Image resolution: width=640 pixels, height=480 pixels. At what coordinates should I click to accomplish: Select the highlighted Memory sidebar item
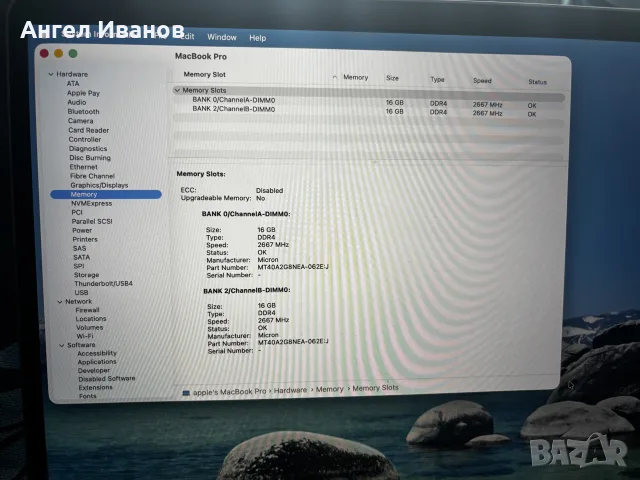pyautogui.click(x=106, y=194)
